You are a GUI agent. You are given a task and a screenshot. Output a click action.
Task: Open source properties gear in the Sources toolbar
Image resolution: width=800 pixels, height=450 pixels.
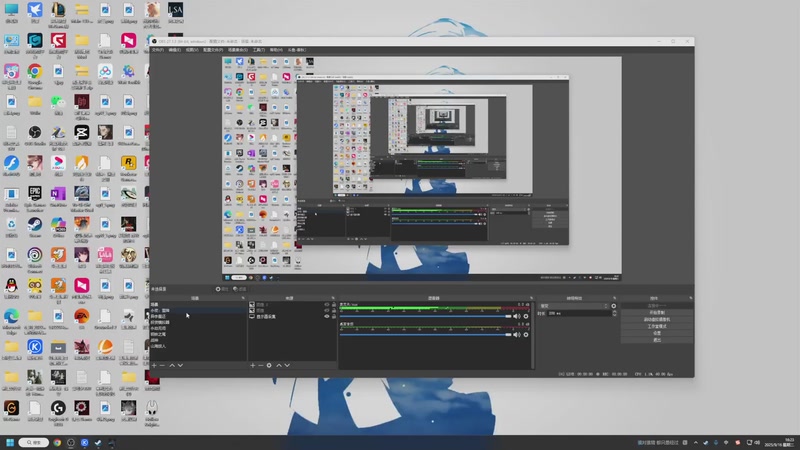(269, 365)
